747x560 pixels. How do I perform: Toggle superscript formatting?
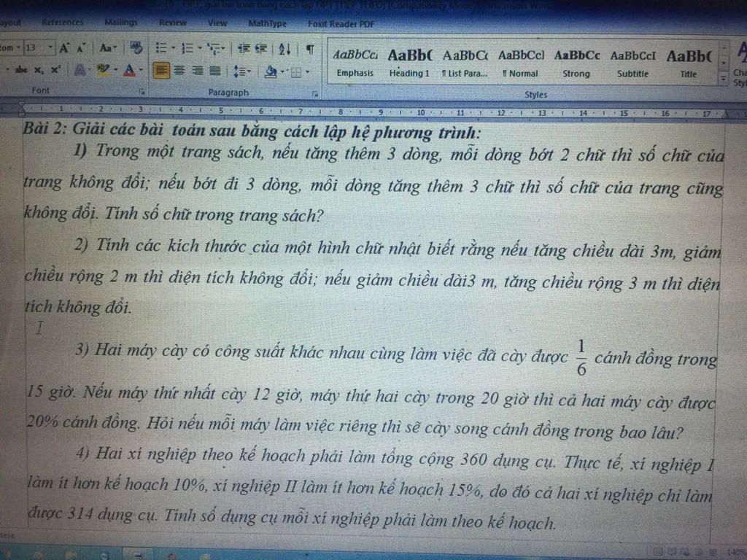coord(55,69)
